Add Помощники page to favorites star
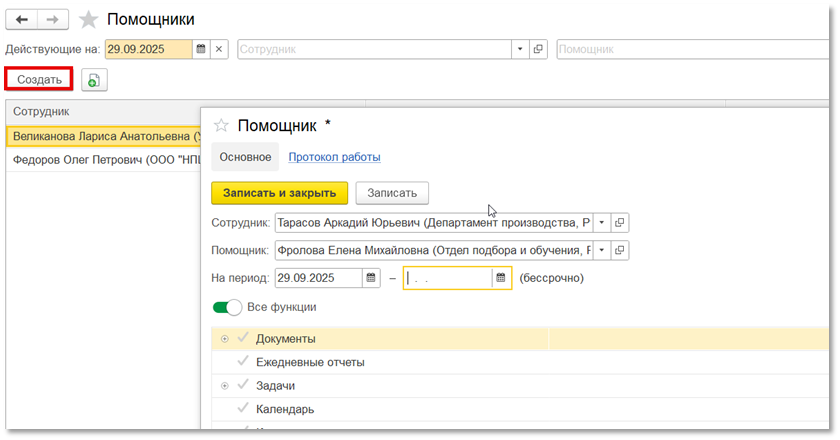 89,20
